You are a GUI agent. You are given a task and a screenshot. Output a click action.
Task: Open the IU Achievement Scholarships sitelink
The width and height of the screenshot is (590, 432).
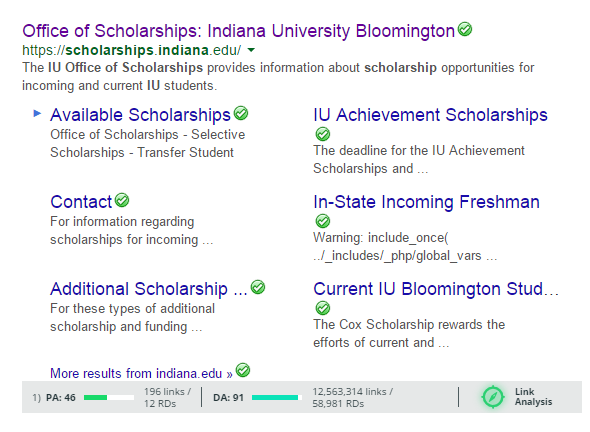[430, 115]
